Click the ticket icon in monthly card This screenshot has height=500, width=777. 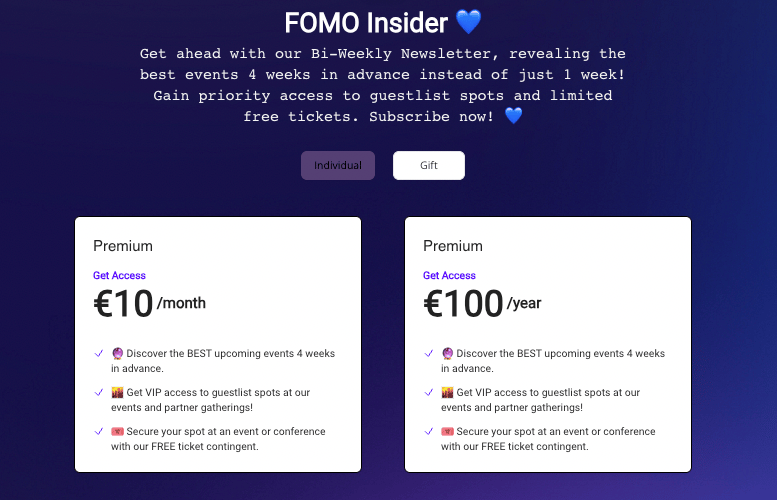[x=117, y=432]
